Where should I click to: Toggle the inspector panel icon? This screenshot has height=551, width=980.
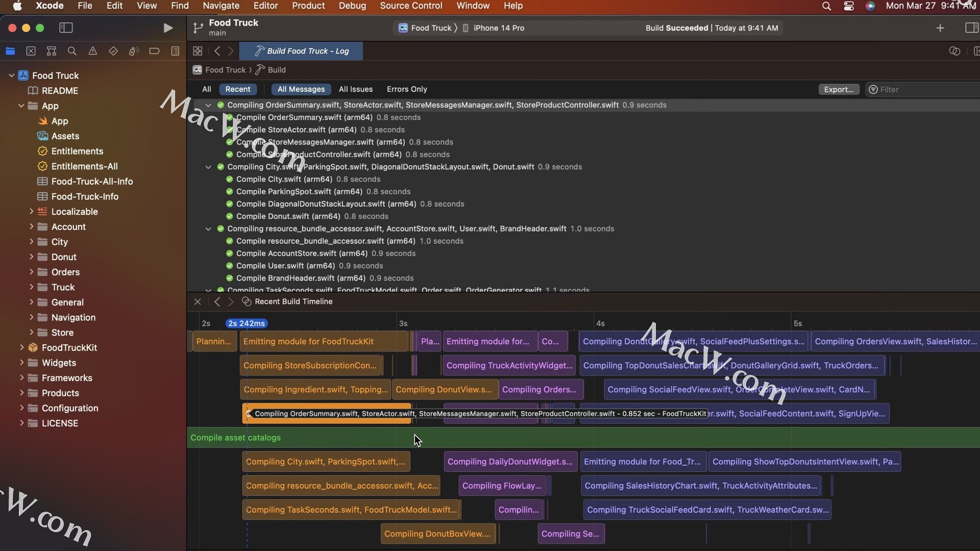pos(972,28)
